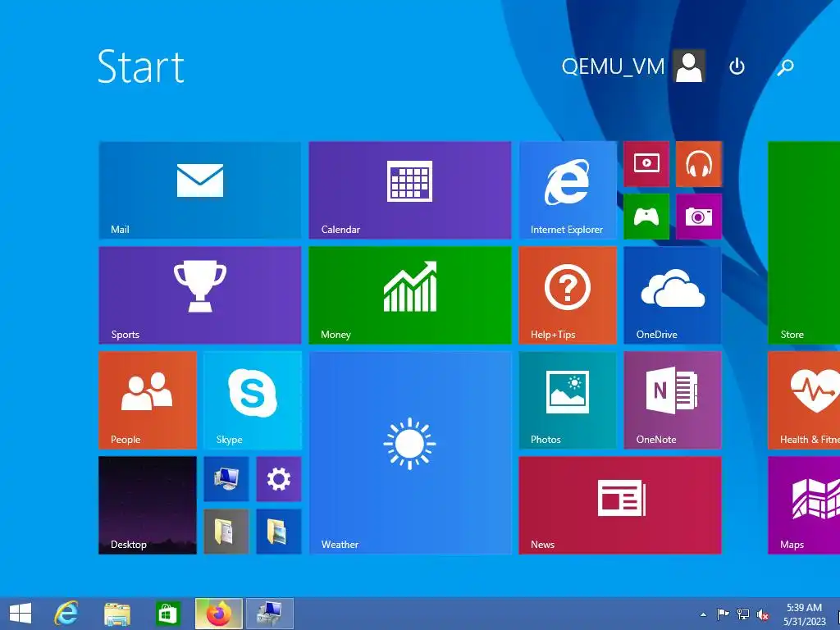Open the Windows Store taskbar icon
This screenshot has width=840, height=630.
[x=167, y=614]
